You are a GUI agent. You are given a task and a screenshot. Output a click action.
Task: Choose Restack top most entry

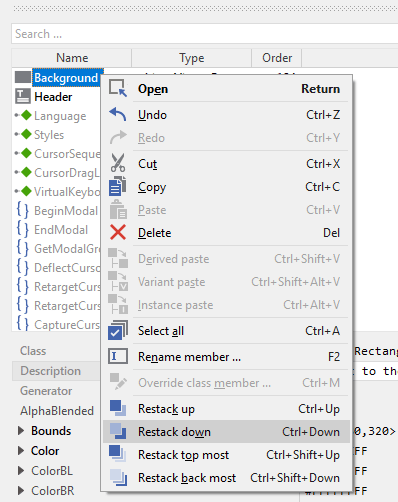[226, 455]
